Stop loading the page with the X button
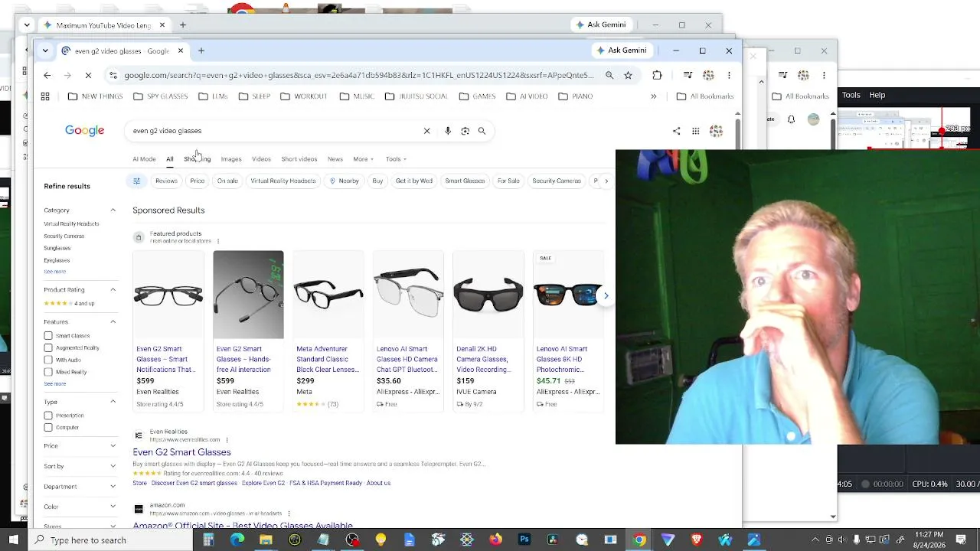The image size is (980, 551). click(88, 75)
